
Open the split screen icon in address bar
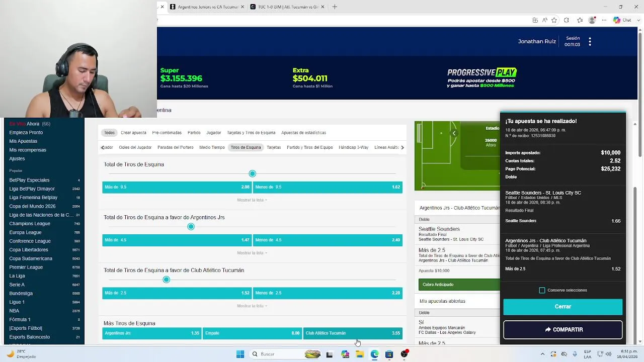tap(535, 20)
